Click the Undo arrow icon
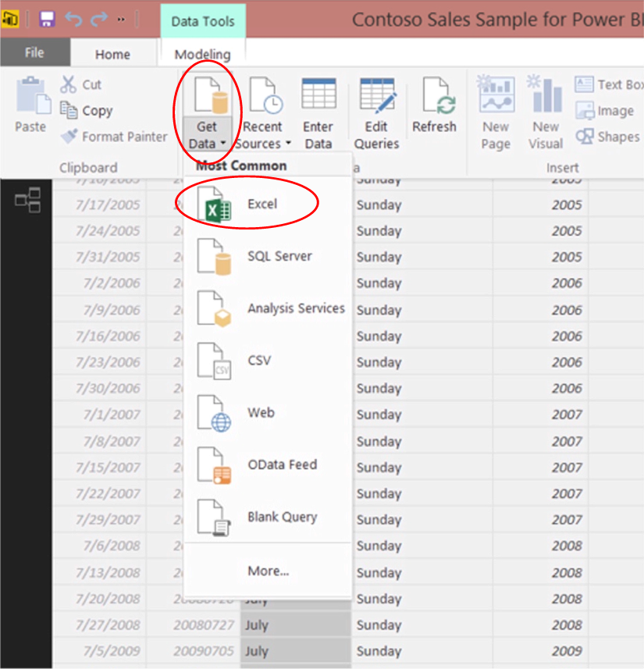The height and width of the screenshot is (669, 644). (73, 19)
